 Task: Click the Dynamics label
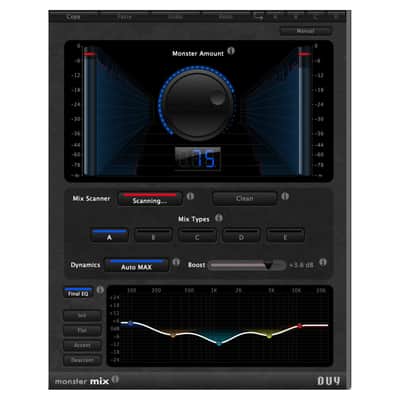pyautogui.click(x=85, y=265)
